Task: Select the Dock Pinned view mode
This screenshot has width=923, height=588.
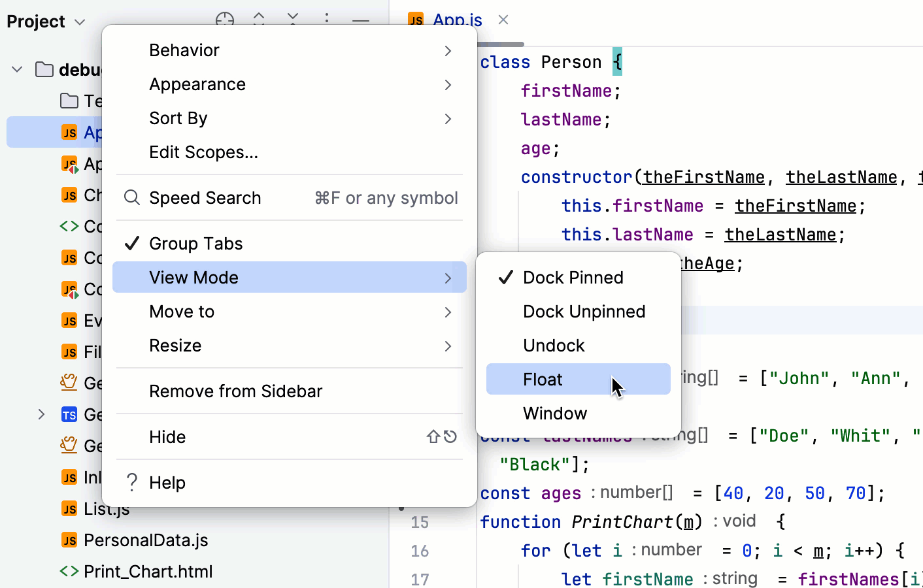Action: (x=573, y=278)
